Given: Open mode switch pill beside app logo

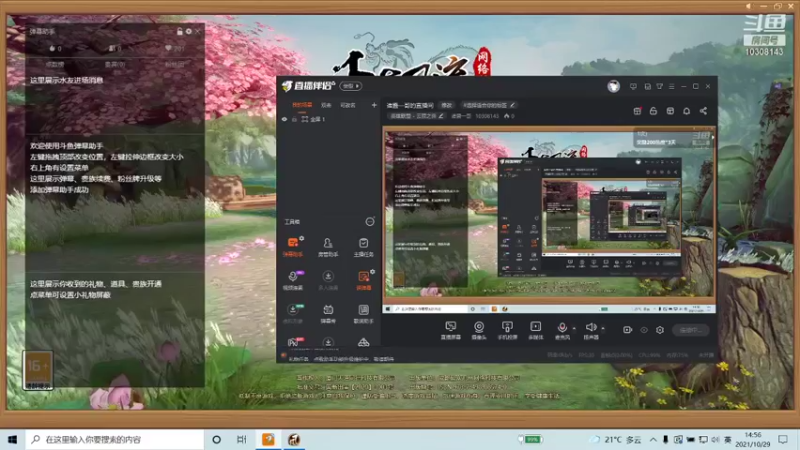Looking at the screenshot, I should (351, 86).
